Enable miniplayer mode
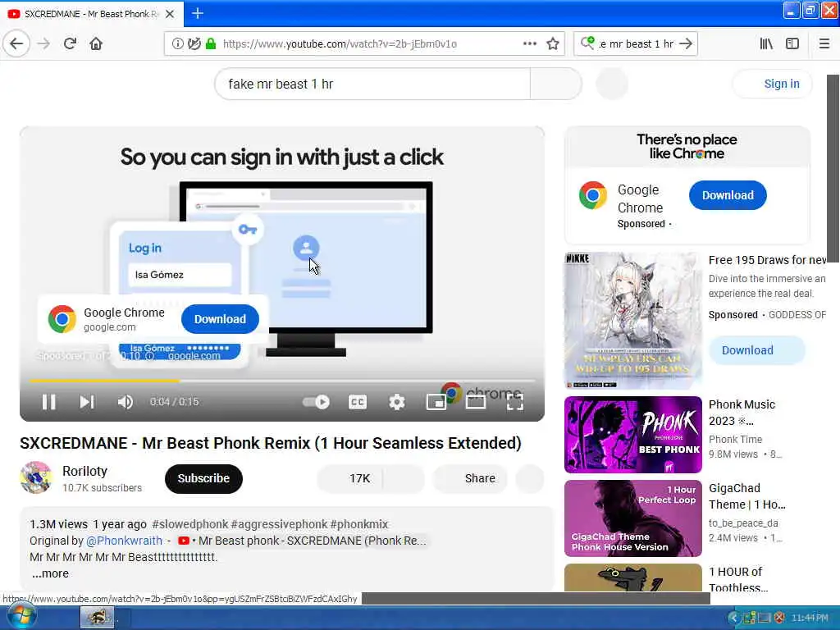Image resolution: width=840 pixels, height=630 pixels. 436,402
